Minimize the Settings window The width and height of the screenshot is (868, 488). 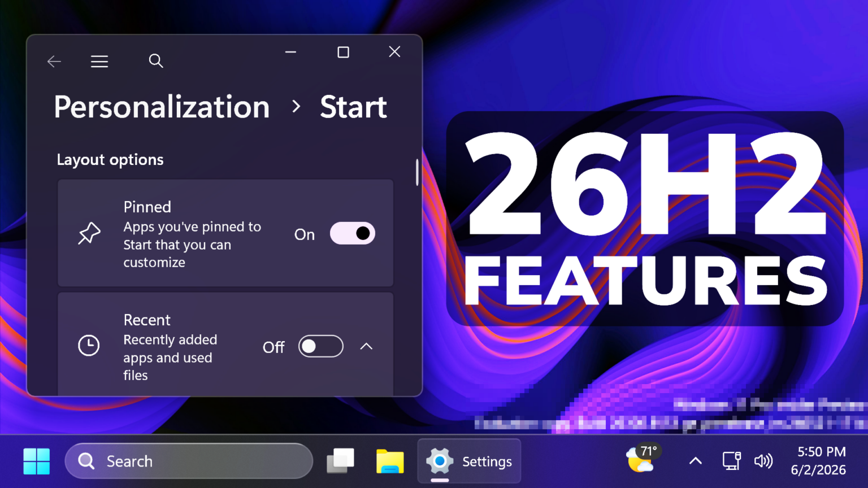pyautogui.click(x=291, y=52)
